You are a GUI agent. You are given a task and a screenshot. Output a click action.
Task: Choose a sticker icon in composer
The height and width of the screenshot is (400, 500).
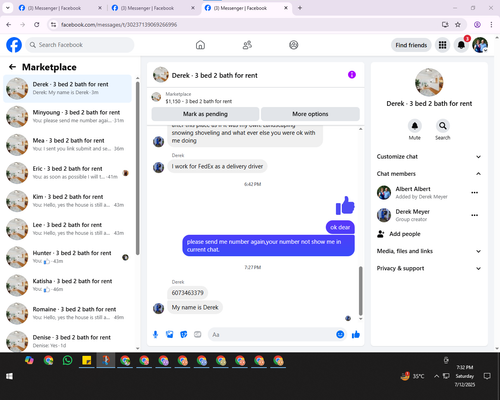pos(184,334)
